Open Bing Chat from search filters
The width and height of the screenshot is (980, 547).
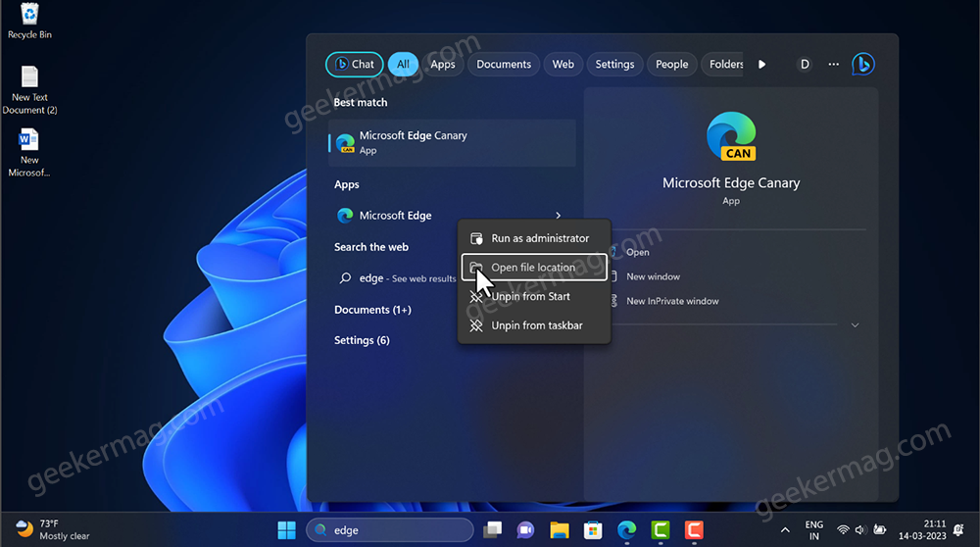[x=355, y=65]
